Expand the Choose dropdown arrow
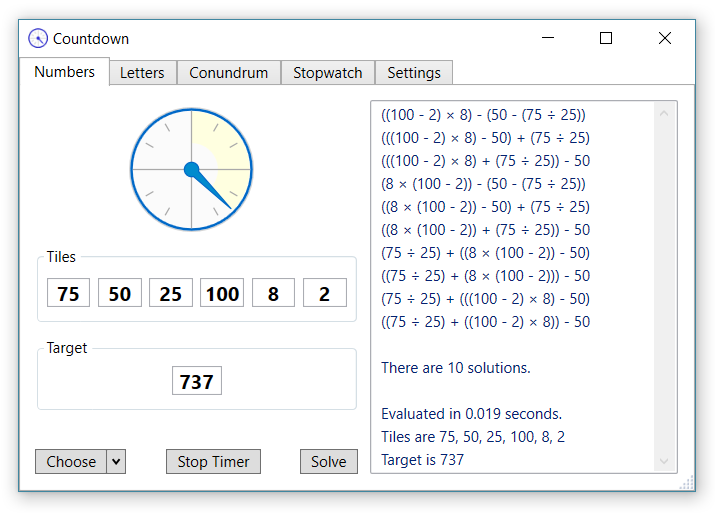 (116, 461)
